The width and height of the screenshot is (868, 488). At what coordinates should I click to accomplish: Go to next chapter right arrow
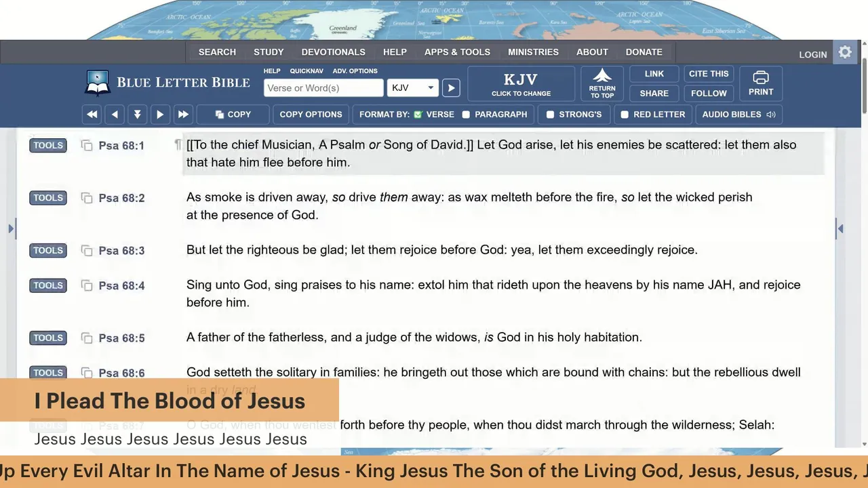coord(160,115)
